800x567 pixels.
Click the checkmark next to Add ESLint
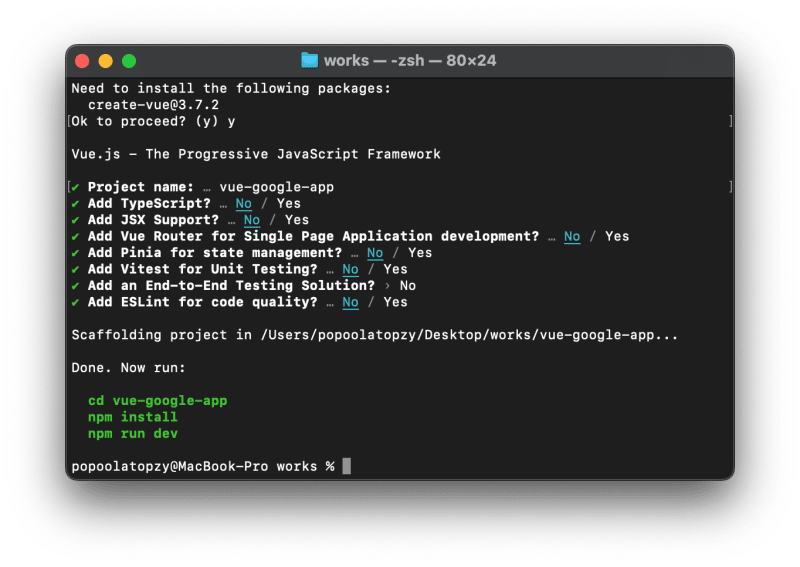76,302
